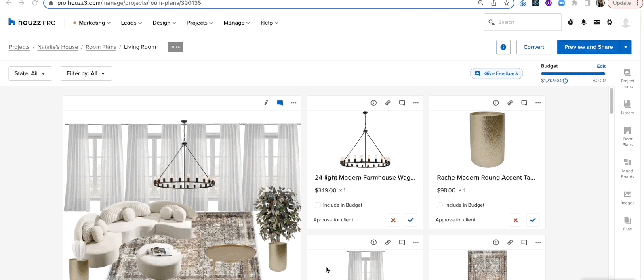Click the browser Update button
Viewport: 644px width, 280px height.
625,3
